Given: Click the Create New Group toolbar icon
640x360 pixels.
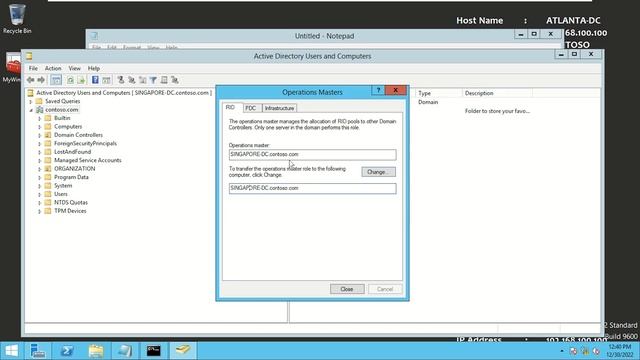Looking at the screenshot, I should click(x=131, y=80).
